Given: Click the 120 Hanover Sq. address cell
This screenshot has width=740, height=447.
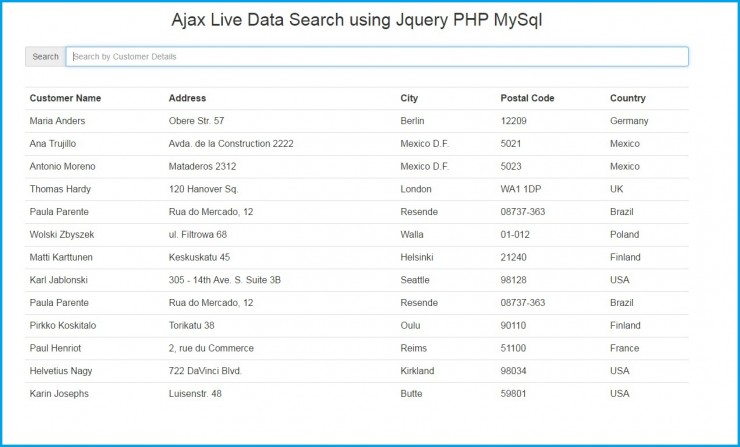Looking at the screenshot, I should pyautogui.click(x=203, y=189).
